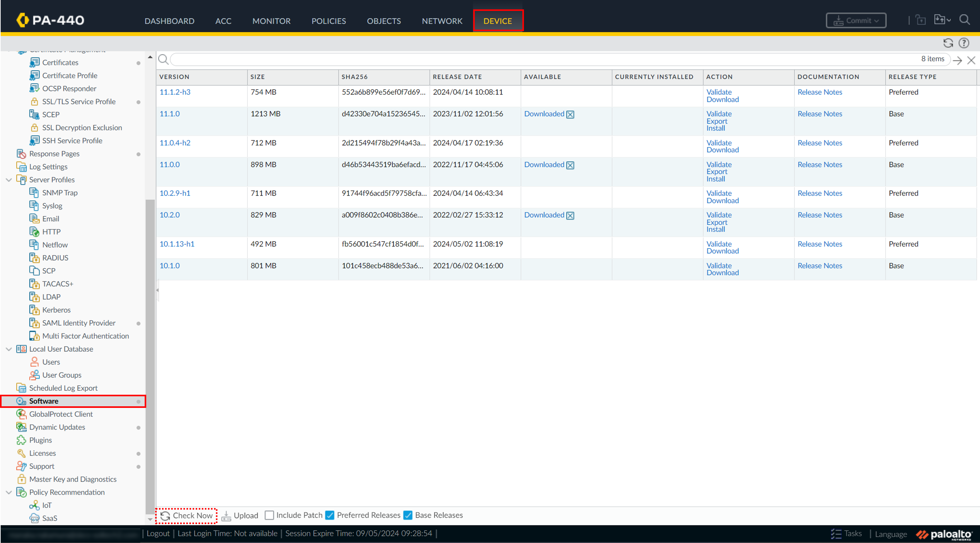This screenshot has height=543, width=980.
Task: Click the Tasks icon in bottom bar
Action: point(836,533)
